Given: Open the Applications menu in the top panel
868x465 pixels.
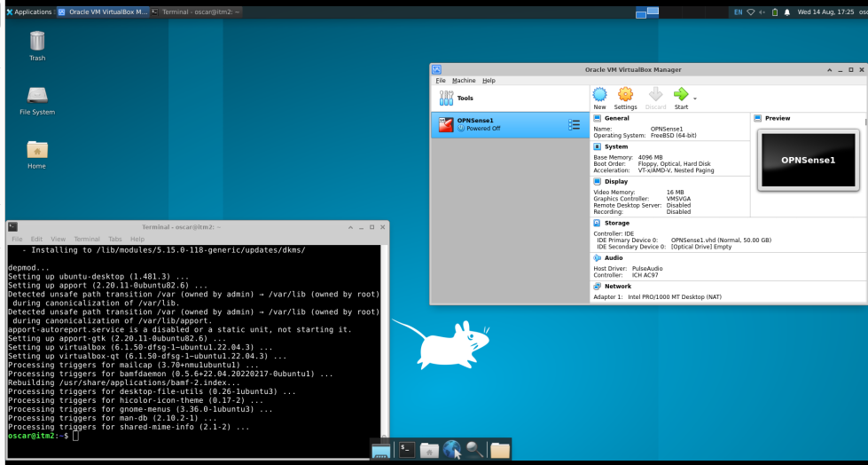Looking at the screenshot, I should [x=28, y=12].
